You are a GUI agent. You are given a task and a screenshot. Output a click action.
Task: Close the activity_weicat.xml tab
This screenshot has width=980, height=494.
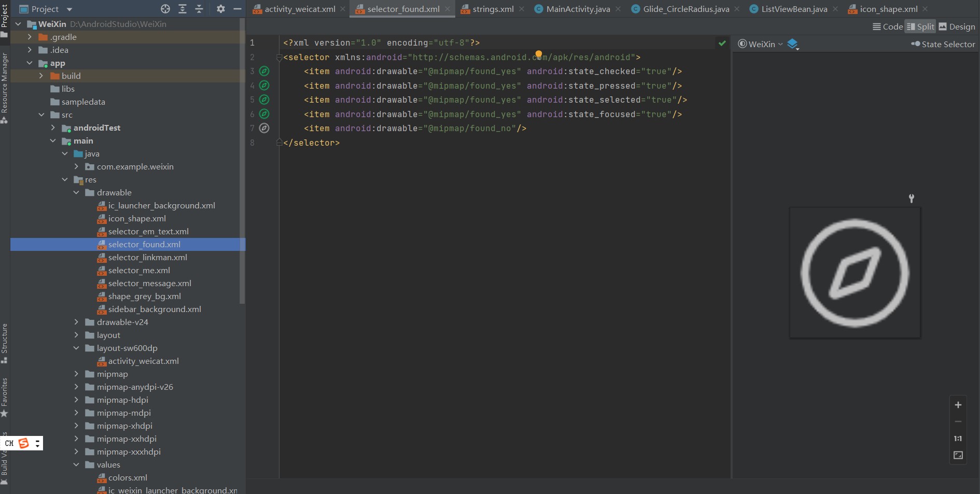click(x=343, y=9)
